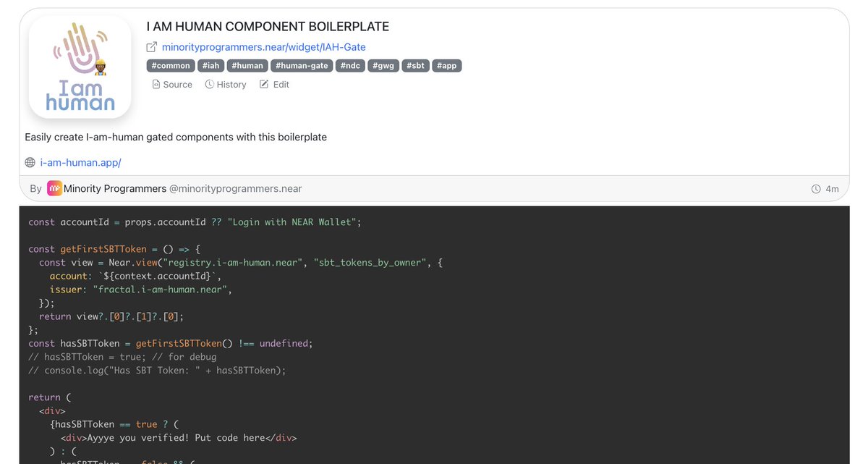This screenshot has height=464, width=868.
Task: Select the #common tag
Action: tap(171, 66)
